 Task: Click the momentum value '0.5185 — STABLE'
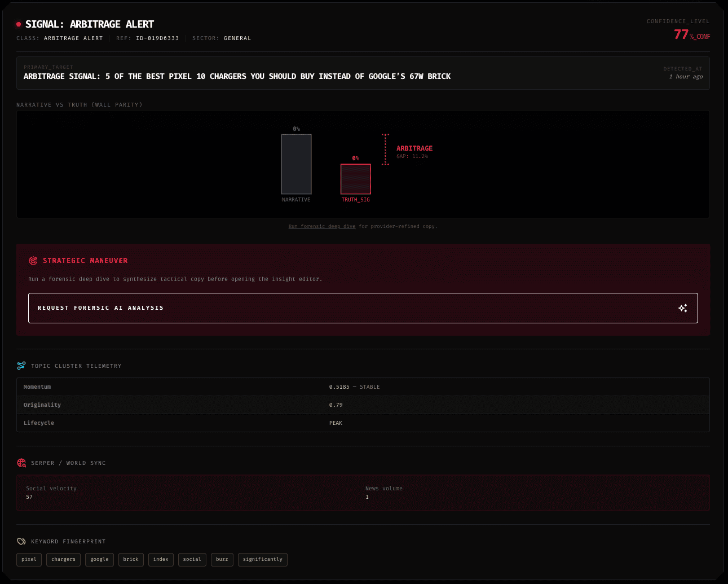pos(355,387)
